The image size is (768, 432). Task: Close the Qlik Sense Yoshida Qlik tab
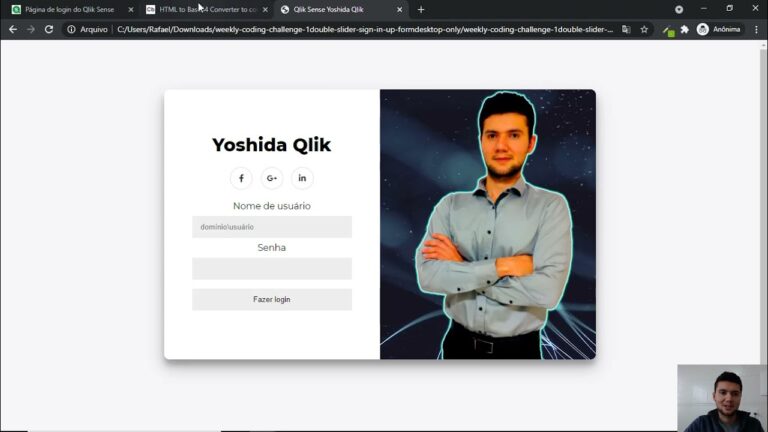[x=399, y=9]
